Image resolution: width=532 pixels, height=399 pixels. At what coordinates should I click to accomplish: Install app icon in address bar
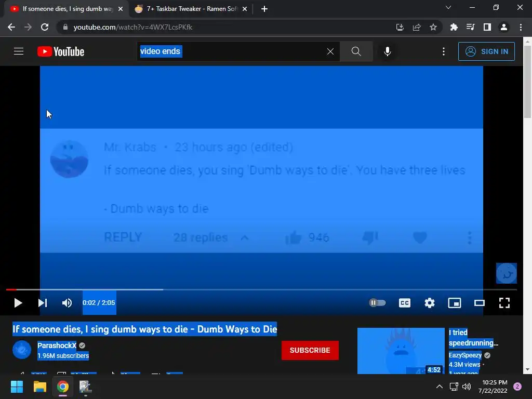(x=400, y=27)
